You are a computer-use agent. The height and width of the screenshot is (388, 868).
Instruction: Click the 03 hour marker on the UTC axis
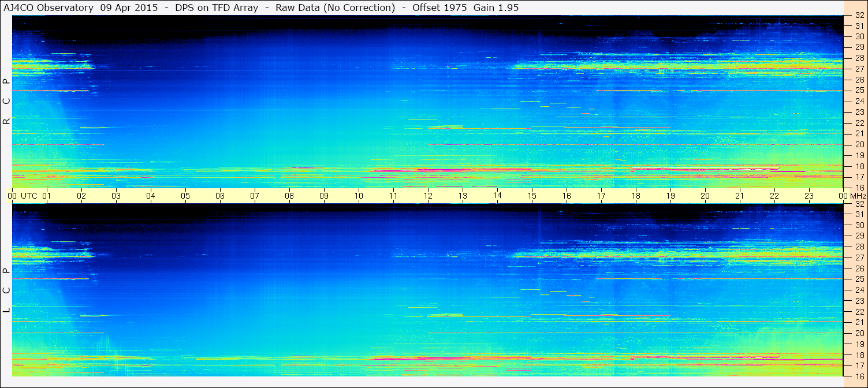point(116,196)
